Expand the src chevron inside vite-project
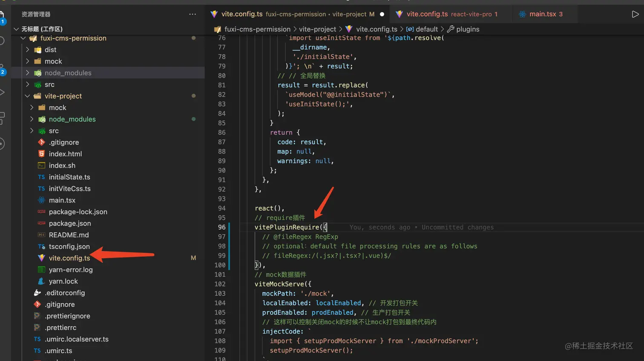The height and width of the screenshot is (361, 644). click(32, 131)
